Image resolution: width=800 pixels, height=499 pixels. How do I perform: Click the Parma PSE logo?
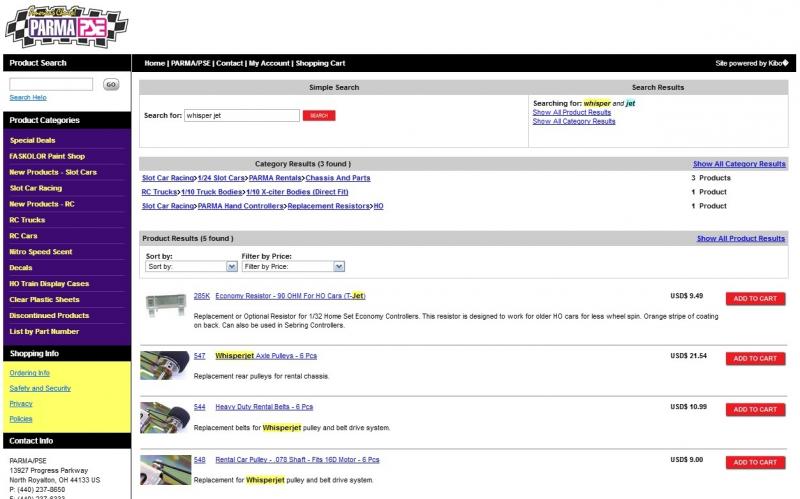tap(67, 26)
